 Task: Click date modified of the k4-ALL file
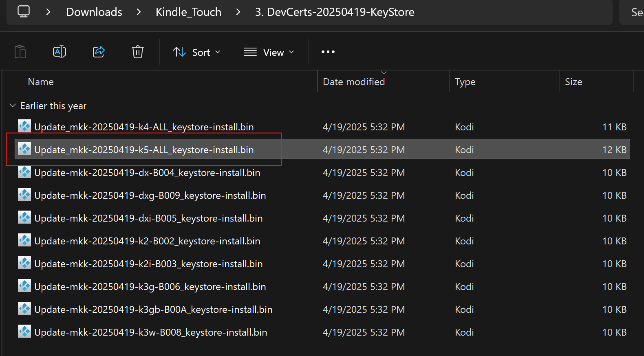364,127
